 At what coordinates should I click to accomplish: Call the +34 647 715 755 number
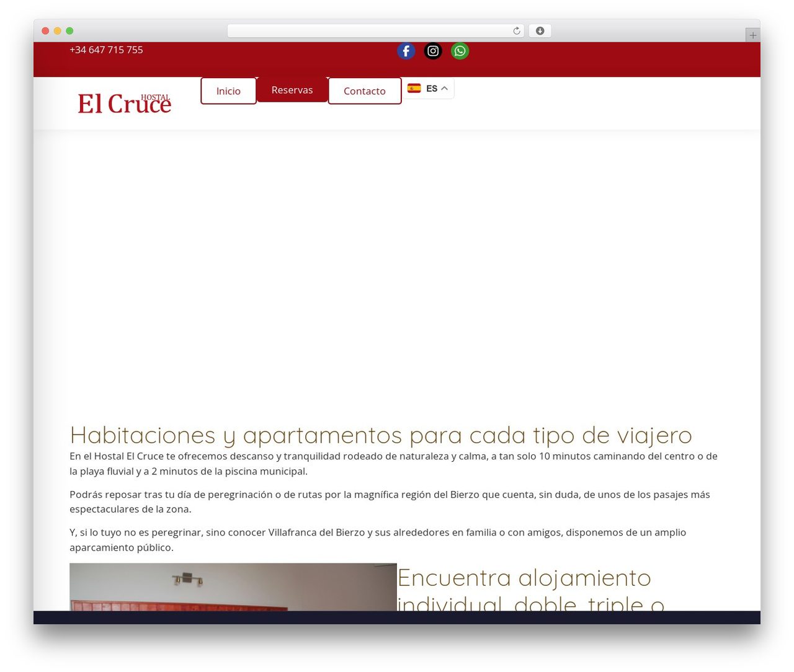click(x=106, y=50)
